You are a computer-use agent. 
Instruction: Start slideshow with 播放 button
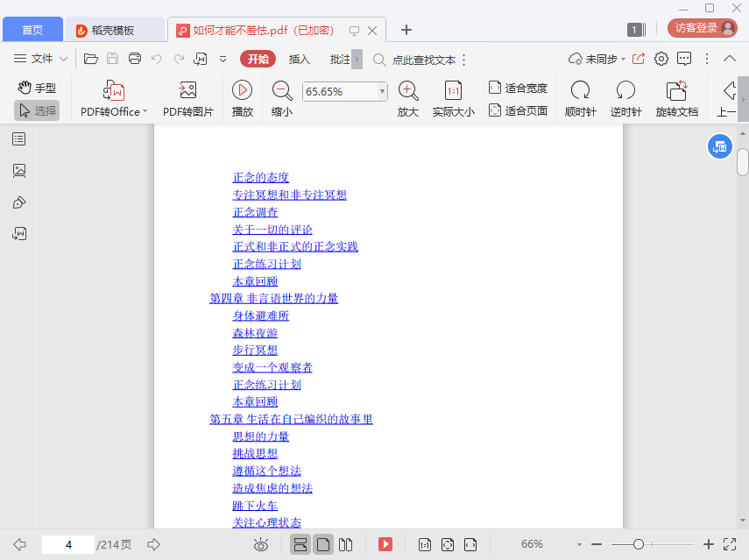[242, 99]
